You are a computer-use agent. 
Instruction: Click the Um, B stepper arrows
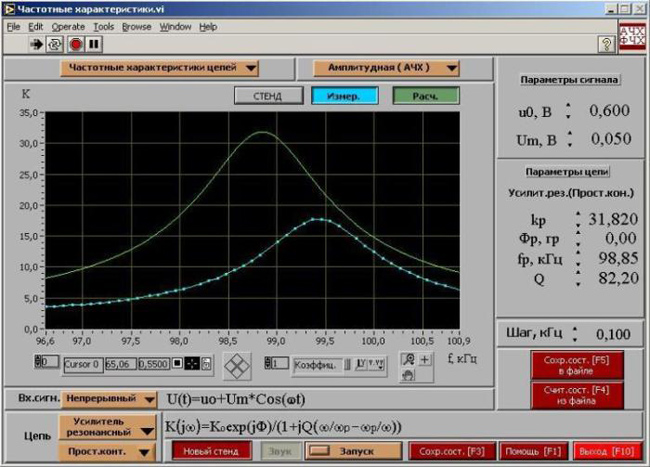(570, 139)
